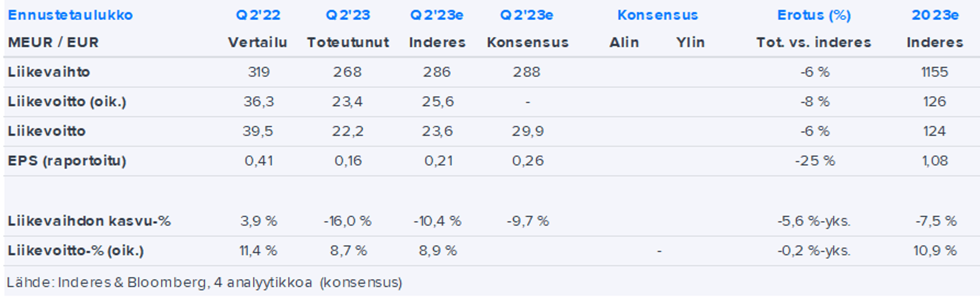Click the Vertailu subheader

click(258, 42)
